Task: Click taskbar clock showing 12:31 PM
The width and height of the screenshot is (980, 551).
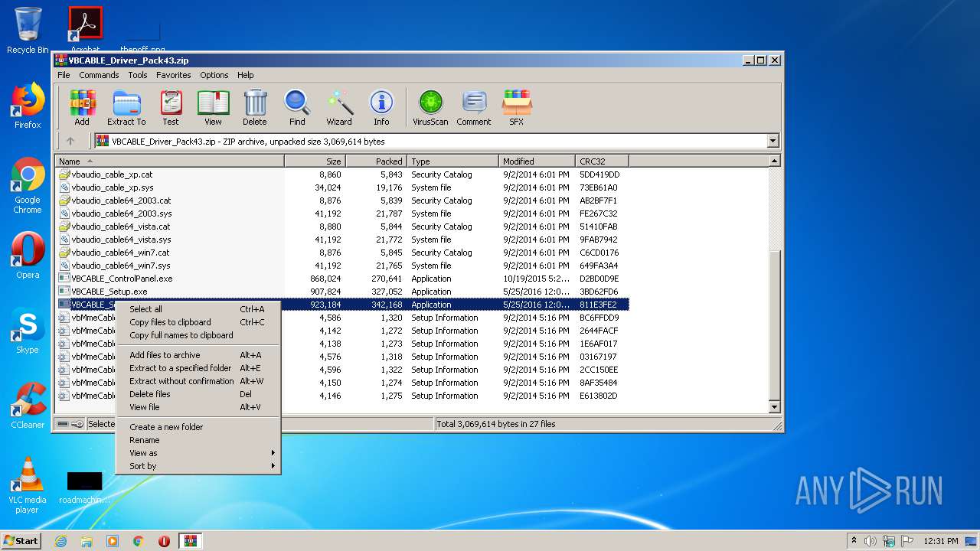Action: (941, 541)
